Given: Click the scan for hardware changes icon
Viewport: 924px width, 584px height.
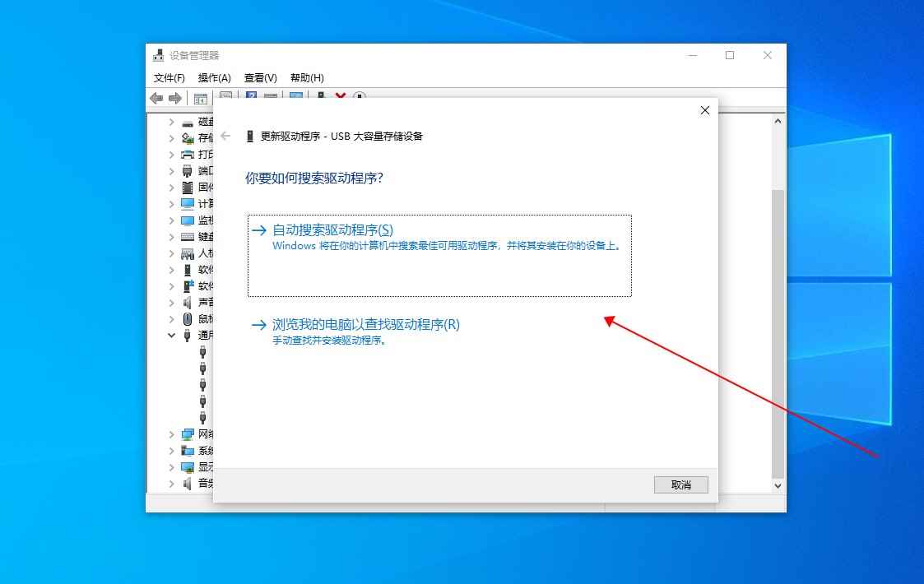Looking at the screenshot, I should tap(360, 98).
